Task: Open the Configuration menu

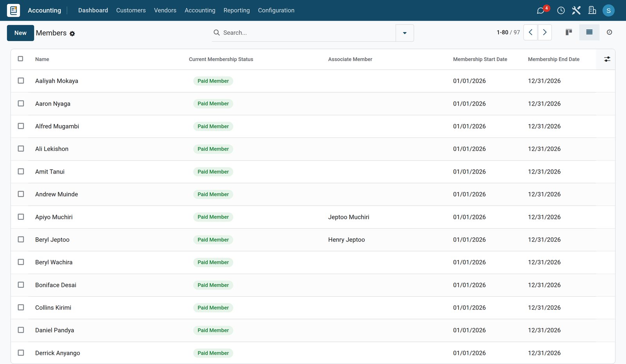Action: [276, 11]
